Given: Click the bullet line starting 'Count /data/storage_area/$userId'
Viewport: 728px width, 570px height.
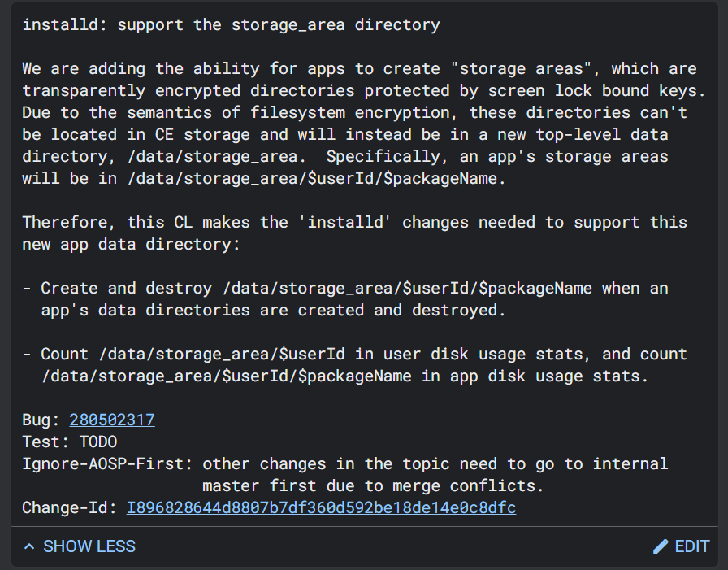Looking at the screenshot, I should 355,355.
